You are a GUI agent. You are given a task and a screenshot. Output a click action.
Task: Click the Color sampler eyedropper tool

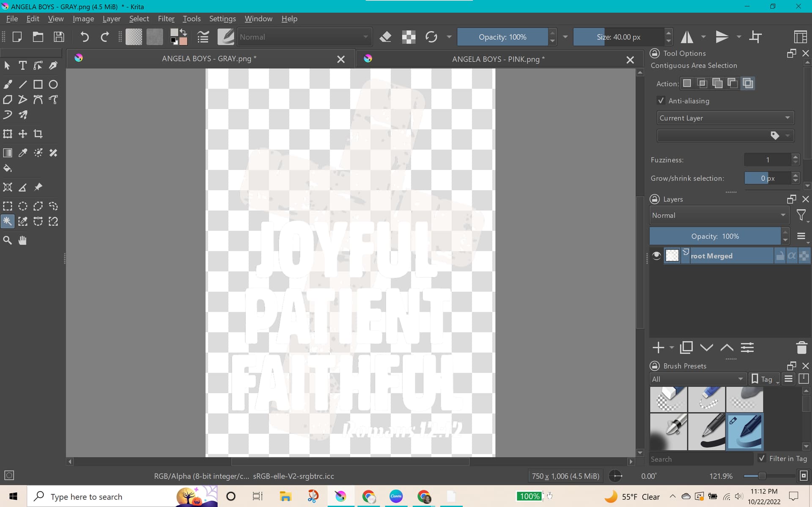22,153
